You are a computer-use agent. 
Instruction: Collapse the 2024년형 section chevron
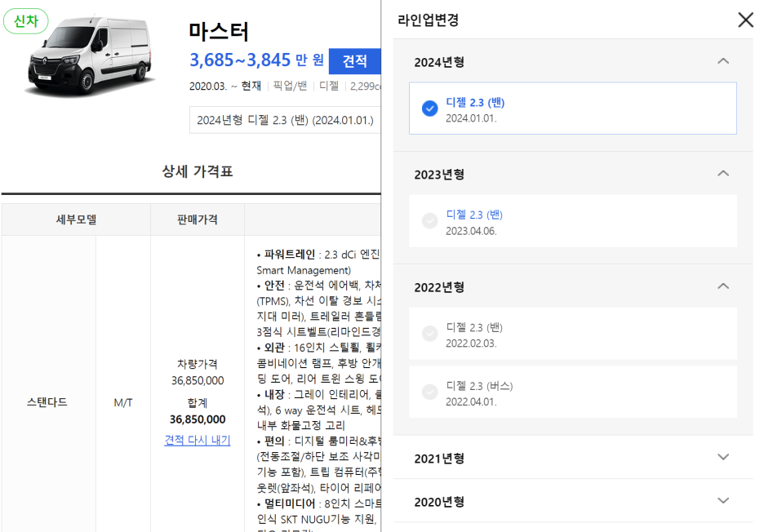tap(723, 61)
